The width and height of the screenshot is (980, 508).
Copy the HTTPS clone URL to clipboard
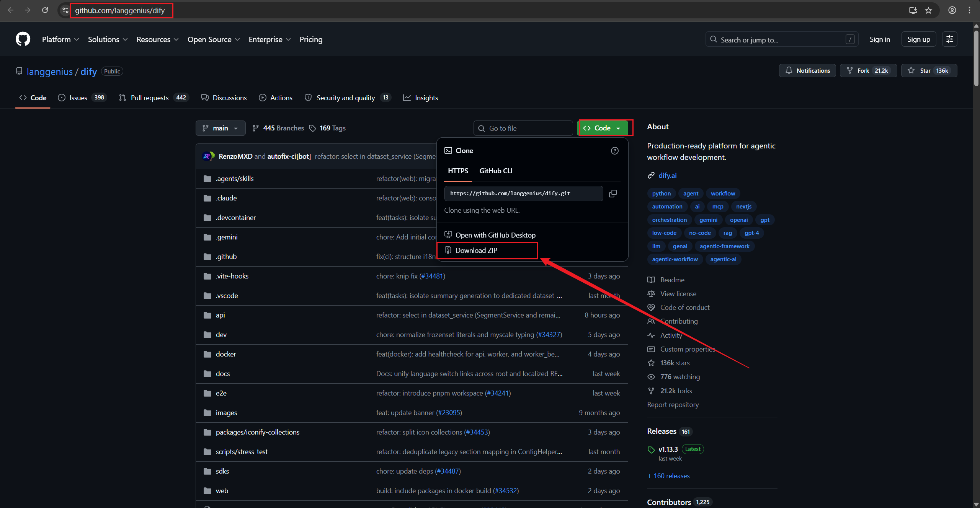coord(613,194)
